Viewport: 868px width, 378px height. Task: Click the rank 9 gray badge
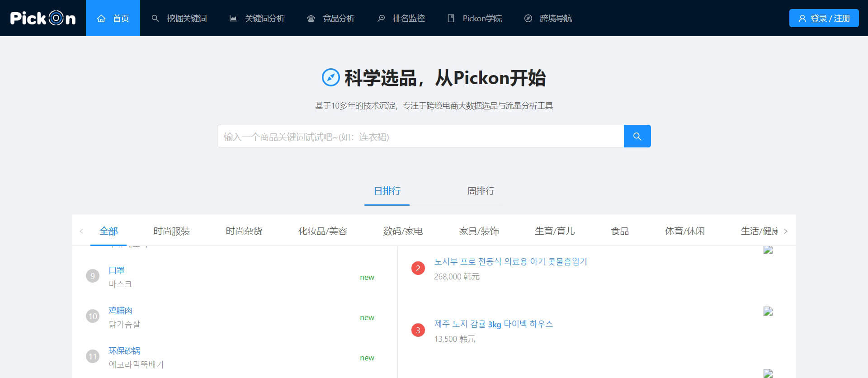93,276
